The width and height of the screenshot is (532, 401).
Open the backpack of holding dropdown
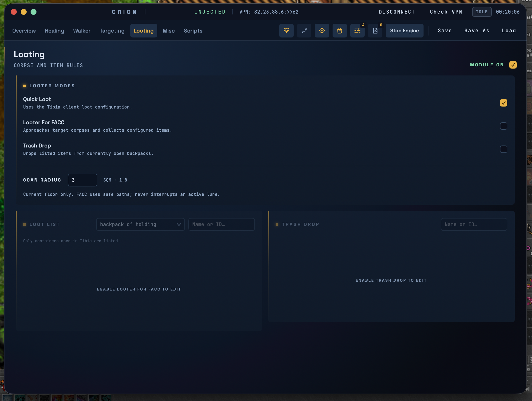coord(140,224)
